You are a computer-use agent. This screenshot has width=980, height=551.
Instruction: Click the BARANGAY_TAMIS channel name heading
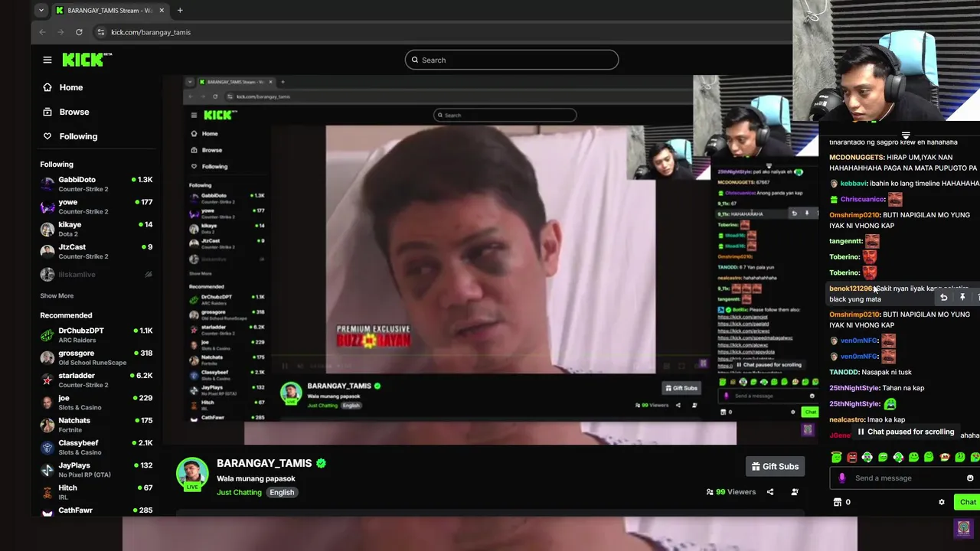[264, 463]
